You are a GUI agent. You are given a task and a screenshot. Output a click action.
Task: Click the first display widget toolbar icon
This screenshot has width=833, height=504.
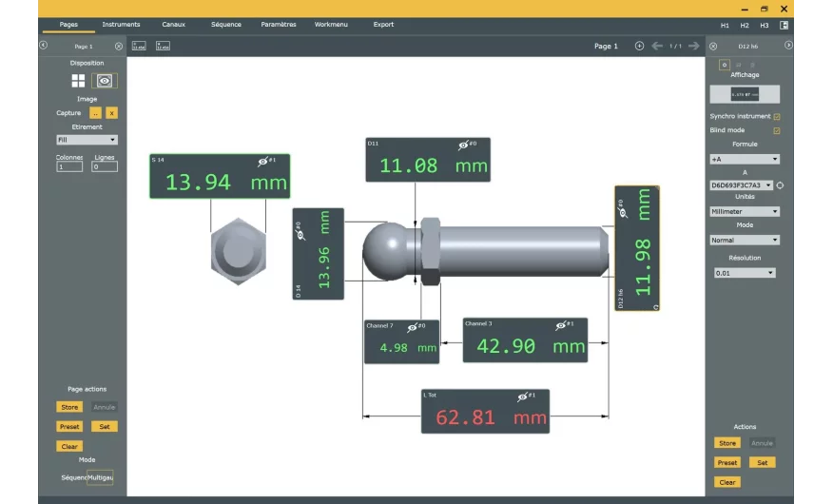point(139,47)
